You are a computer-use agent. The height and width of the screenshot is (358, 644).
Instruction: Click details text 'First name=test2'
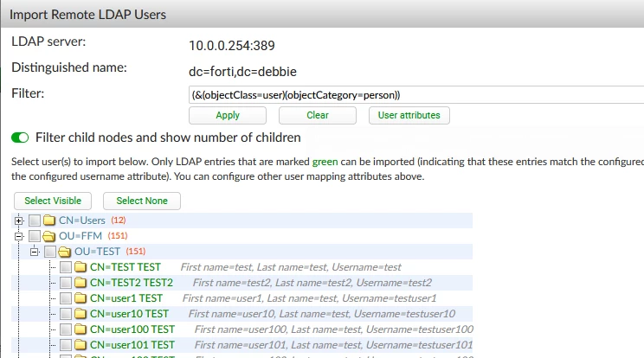pos(232,283)
